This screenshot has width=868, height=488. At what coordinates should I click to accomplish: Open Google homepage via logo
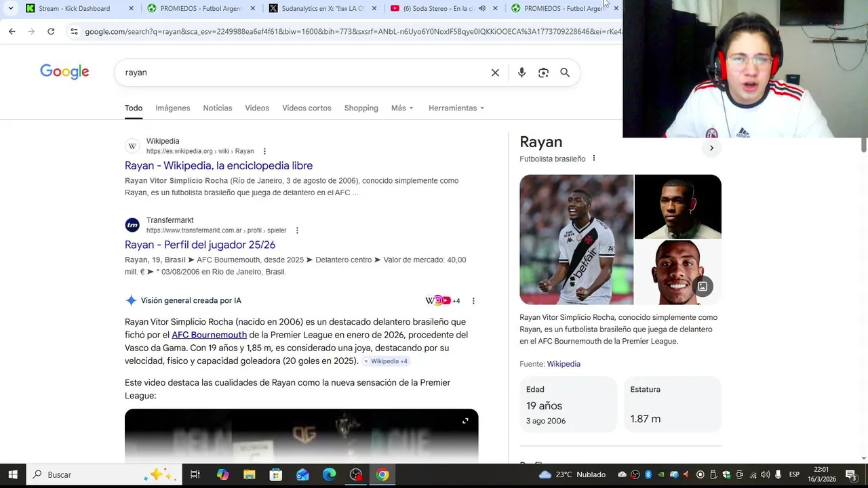click(x=64, y=72)
